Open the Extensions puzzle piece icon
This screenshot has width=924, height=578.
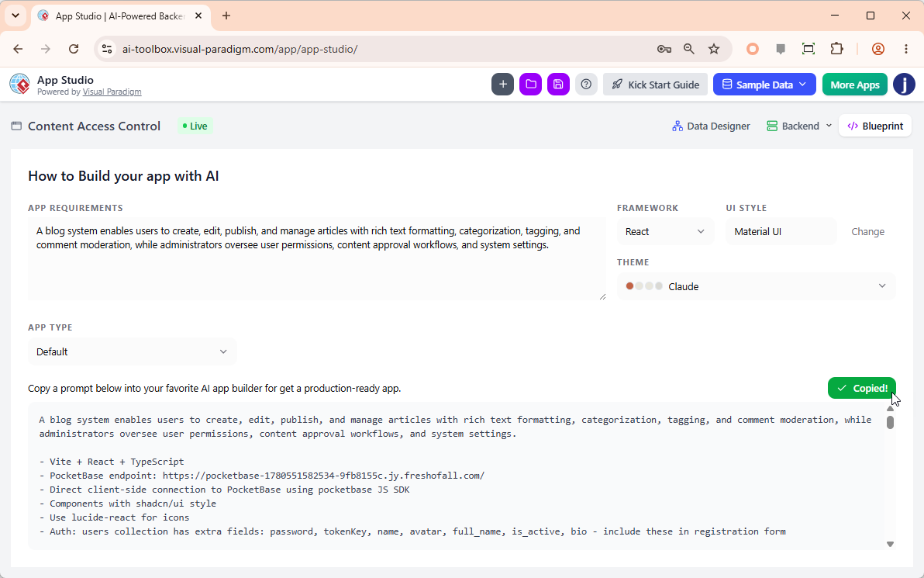(836, 49)
